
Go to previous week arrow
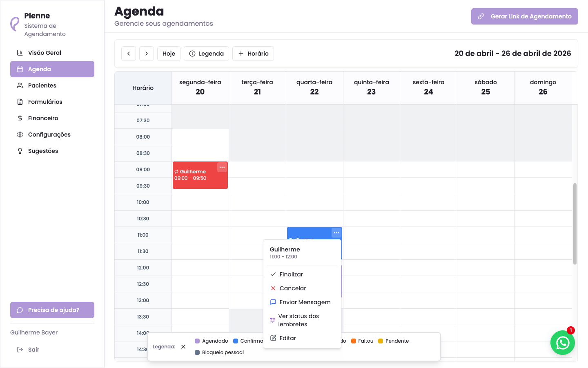(129, 54)
